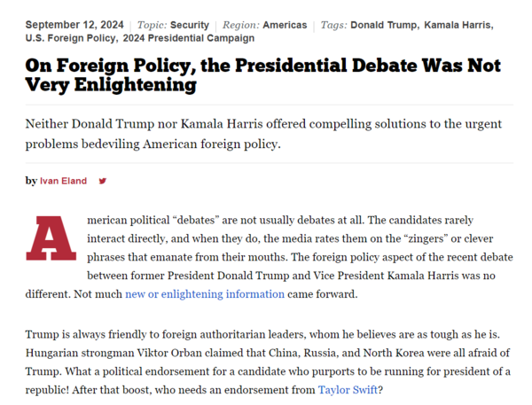Click the paragraph mentioning Viktor Orban
This screenshot has height=405, width=532.
click(x=268, y=362)
